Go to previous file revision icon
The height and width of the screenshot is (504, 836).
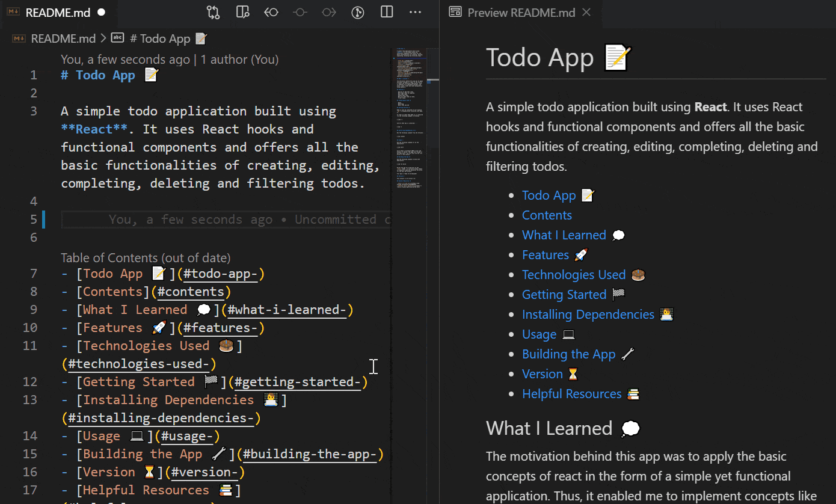[x=271, y=12]
